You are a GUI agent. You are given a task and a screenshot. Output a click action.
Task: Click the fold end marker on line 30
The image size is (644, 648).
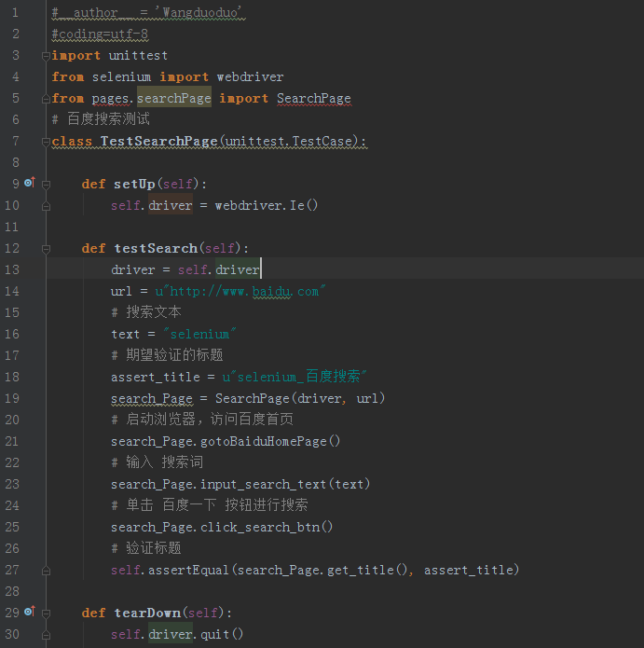click(46, 635)
